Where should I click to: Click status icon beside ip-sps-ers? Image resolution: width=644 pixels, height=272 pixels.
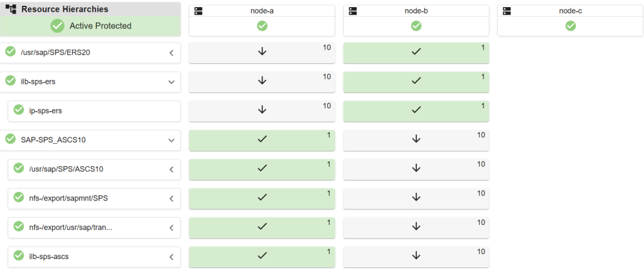(x=19, y=110)
